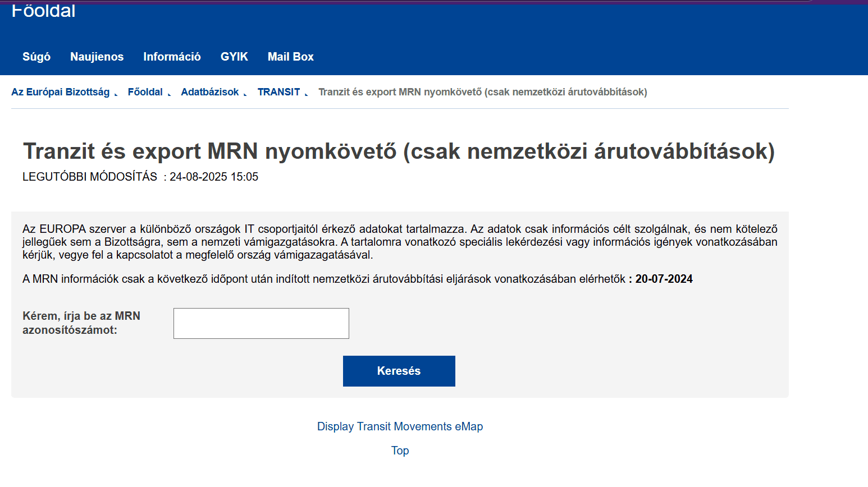Open the Display Transit Movements eMap link
This screenshot has width=868, height=487.
(x=400, y=426)
